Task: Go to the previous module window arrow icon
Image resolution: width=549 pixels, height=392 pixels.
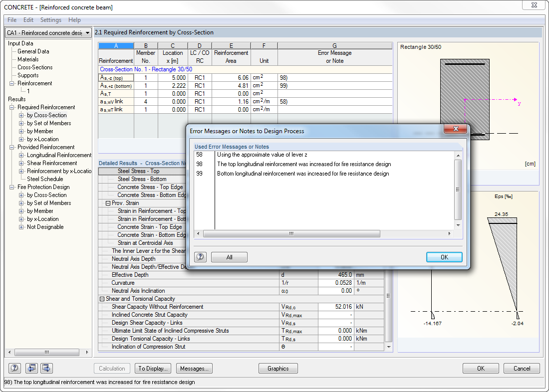Action: 31,368
